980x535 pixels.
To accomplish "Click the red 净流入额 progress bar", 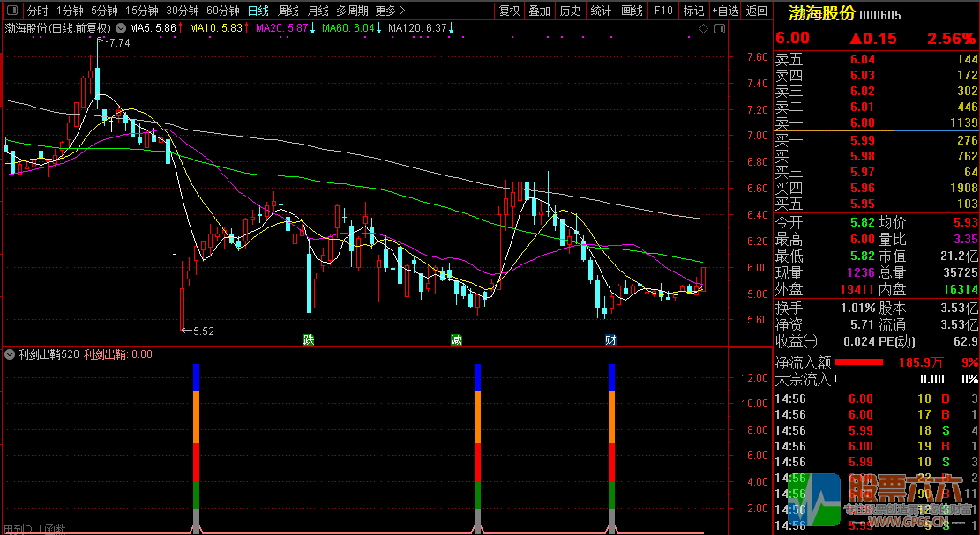I will [x=858, y=361].
